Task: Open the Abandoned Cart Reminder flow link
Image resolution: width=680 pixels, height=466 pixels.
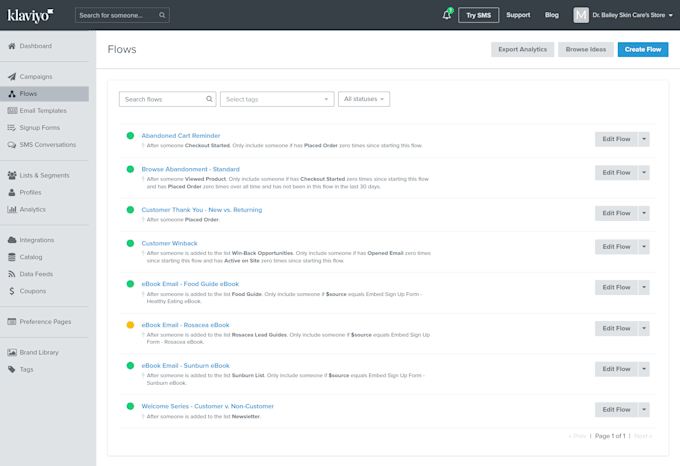Action: (x=181, y=136)
